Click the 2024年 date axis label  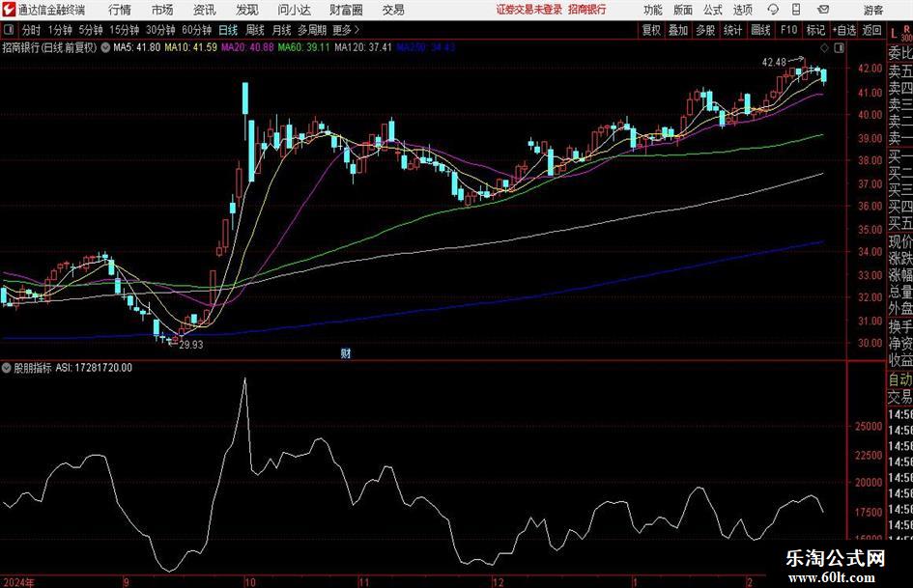pos(18,582)
